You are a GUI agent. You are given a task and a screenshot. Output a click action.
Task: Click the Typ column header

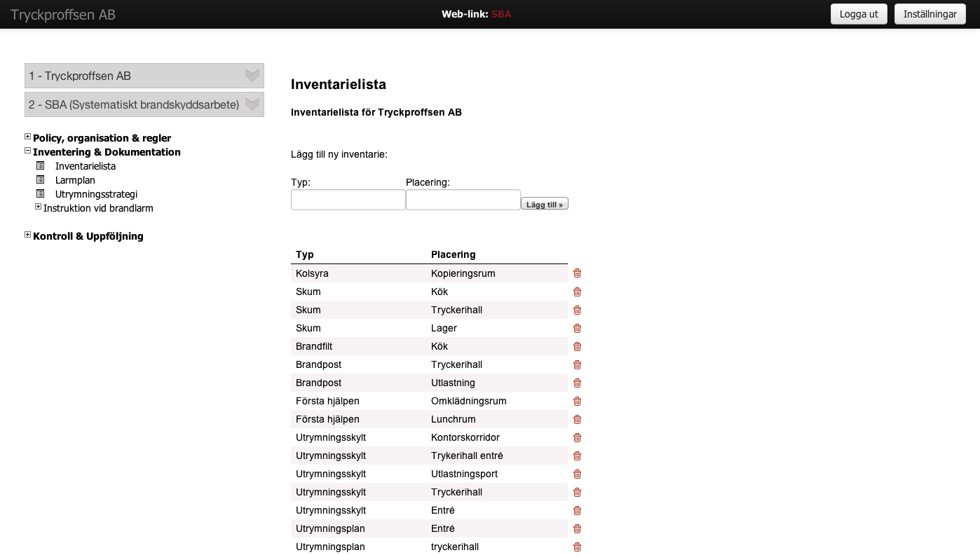(305, 254)
